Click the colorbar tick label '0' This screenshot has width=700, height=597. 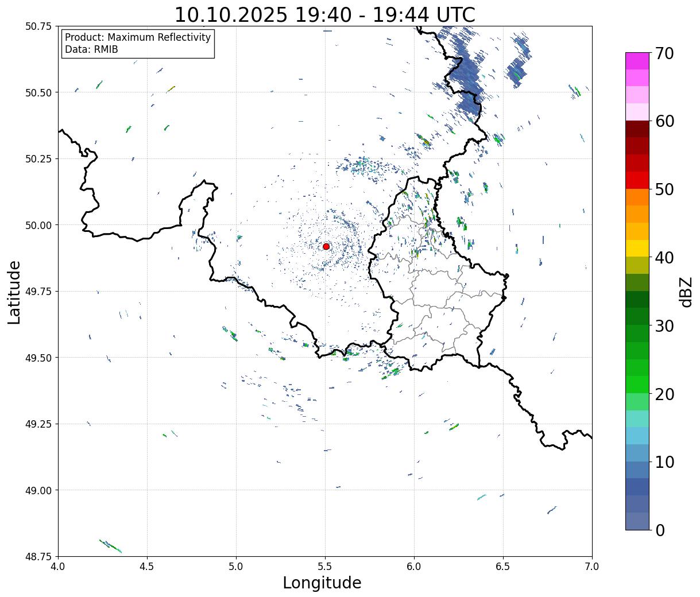click(660, 530)
